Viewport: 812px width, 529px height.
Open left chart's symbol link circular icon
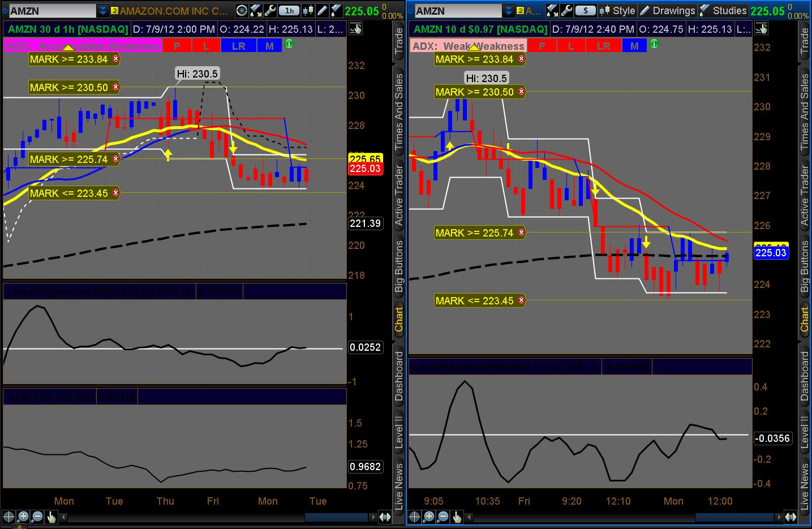tap(242, 10)
